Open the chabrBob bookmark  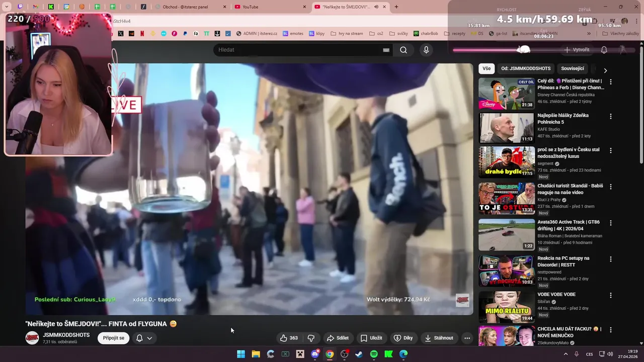point(426,34)
